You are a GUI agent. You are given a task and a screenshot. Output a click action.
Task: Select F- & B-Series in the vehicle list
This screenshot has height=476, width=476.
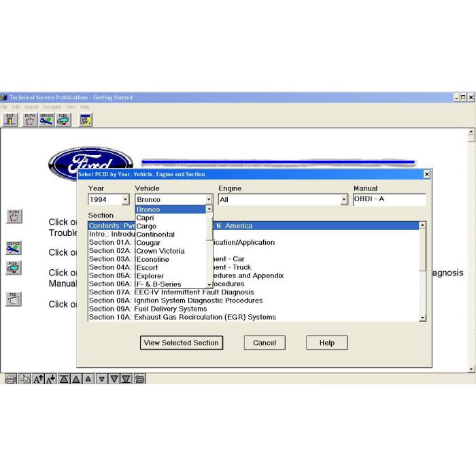pyautogui.click(x=171, y=284)
